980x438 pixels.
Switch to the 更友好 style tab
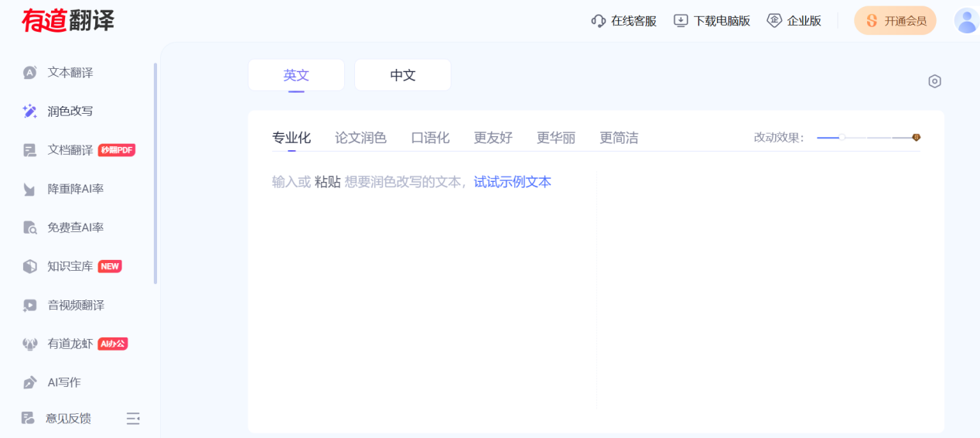click(493, 138)
